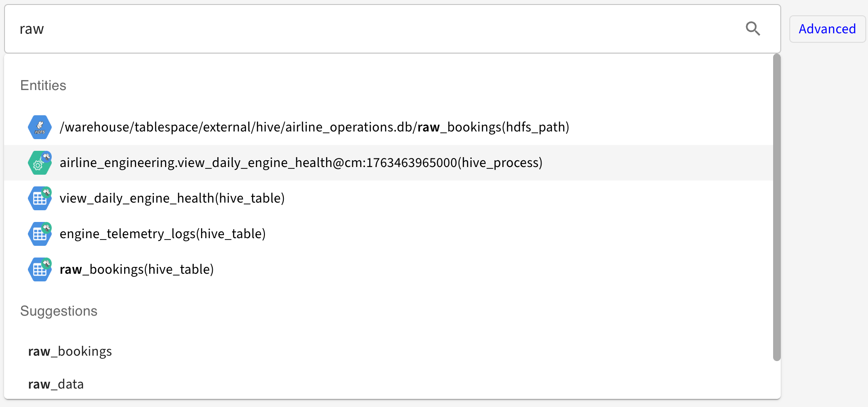Click the view_daily_engine_health table icon
868x407 pixels.
click(x=40, y=199)
